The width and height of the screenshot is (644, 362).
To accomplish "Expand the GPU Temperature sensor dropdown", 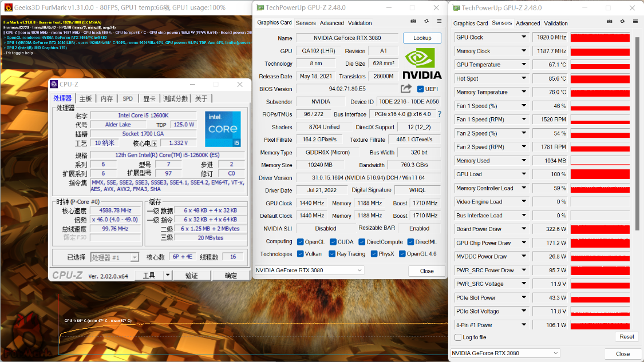I will 523,65.
